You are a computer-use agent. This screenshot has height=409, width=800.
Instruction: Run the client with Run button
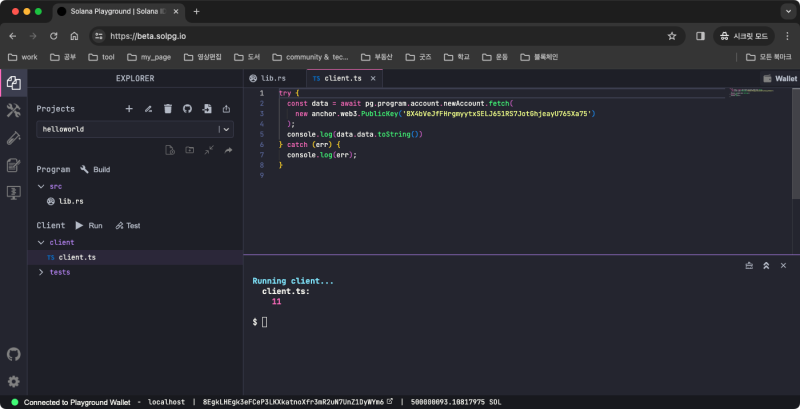click(x=89, y=225)
